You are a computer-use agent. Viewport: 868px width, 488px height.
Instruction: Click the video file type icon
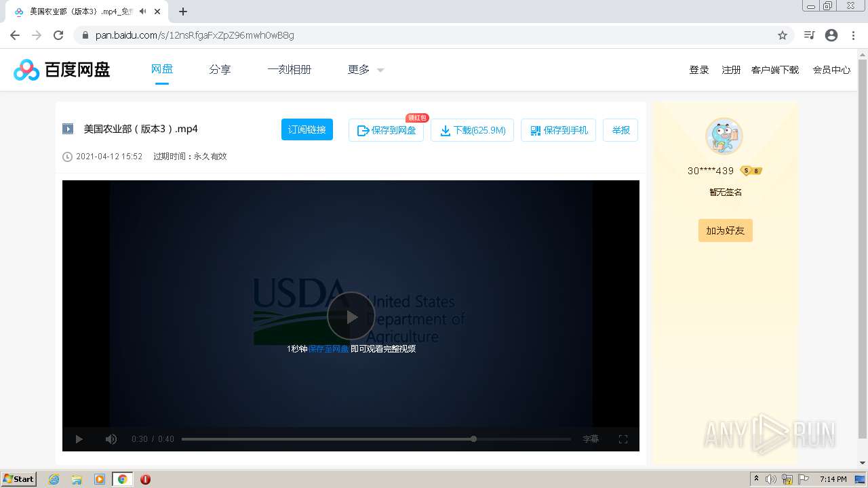[68, 129]
